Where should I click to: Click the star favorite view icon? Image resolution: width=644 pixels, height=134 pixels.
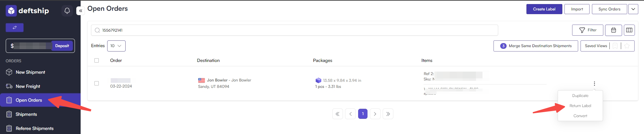point(627,46)
